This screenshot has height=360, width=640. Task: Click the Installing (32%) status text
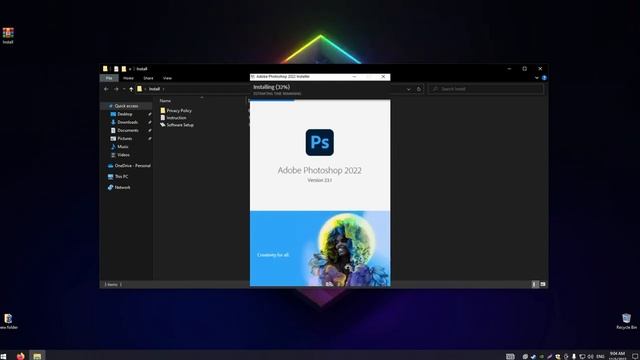tap(271, 87)
